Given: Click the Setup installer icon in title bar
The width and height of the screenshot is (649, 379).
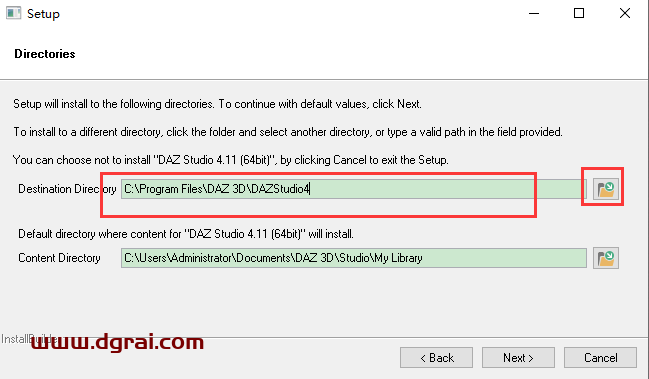Looking at the screenshot, I should (x=13, y=13).
